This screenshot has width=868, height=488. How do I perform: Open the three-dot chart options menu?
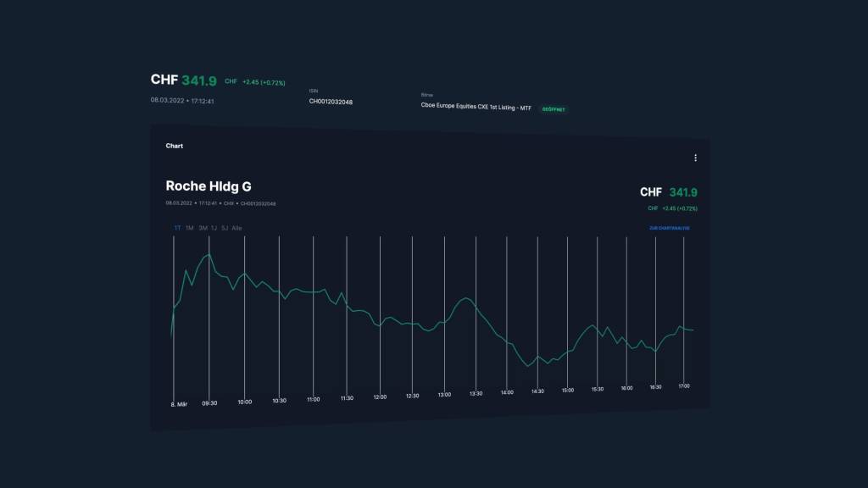(695, 158)
